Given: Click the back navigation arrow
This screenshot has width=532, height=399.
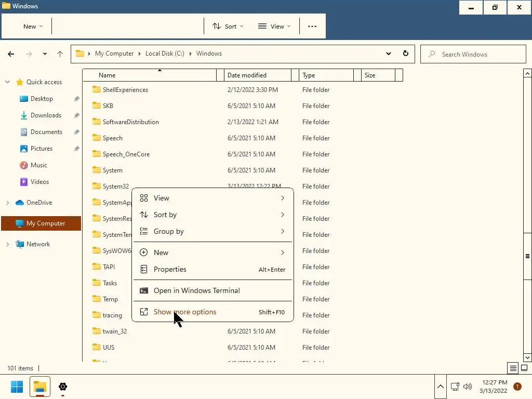Looking at the screenshot, I should click(x=11, y=54).
